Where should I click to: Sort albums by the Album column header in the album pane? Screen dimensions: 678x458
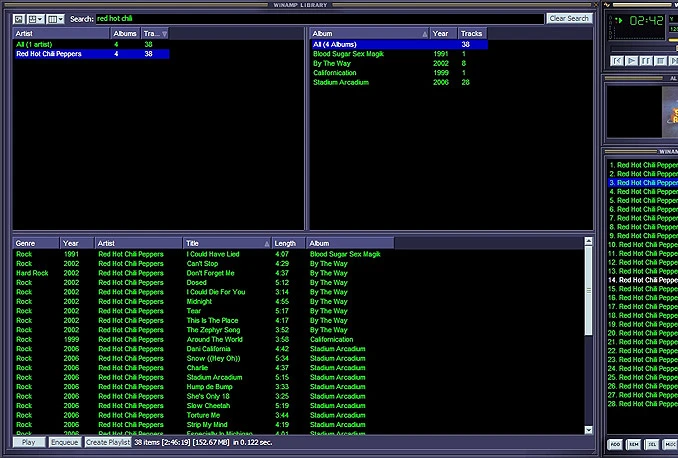(x=370, y=33)
